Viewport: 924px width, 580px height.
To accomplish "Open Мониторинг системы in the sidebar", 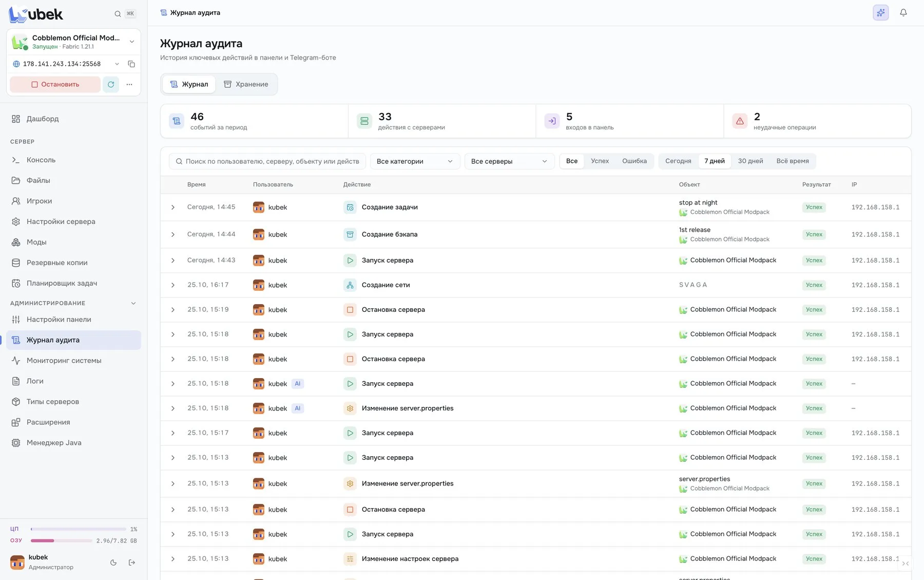I will (x=73, y=361).
